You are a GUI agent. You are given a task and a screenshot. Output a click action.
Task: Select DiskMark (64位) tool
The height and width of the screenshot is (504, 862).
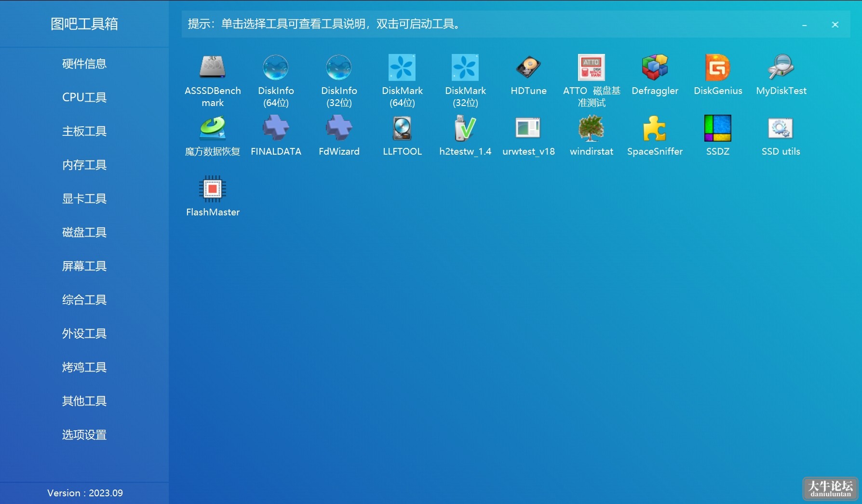[402, 67]
